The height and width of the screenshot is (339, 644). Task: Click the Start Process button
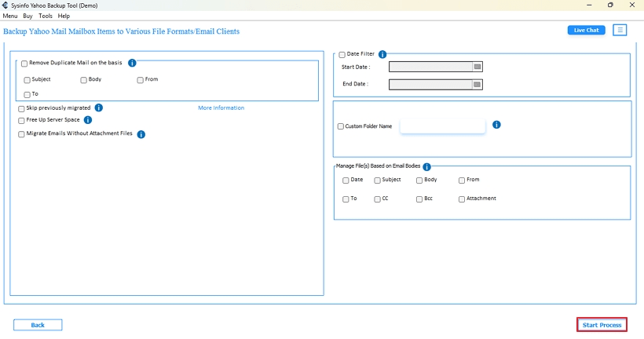click(602, 325)
